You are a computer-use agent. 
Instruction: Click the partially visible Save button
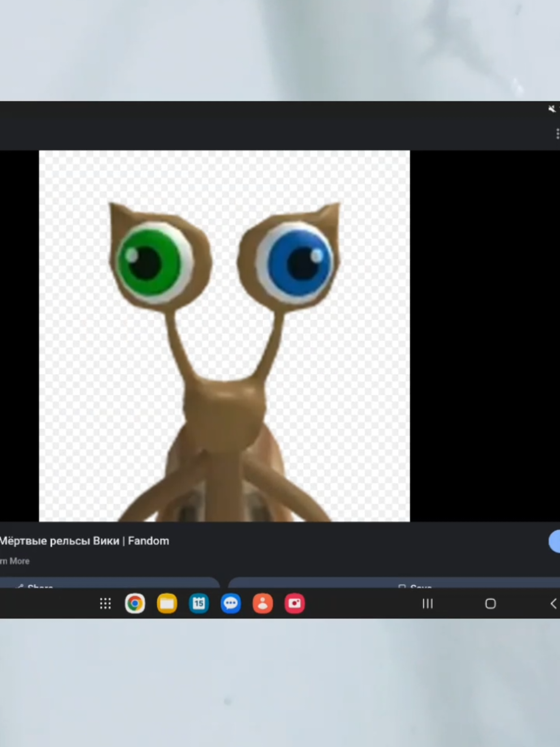tap(394, 583)
